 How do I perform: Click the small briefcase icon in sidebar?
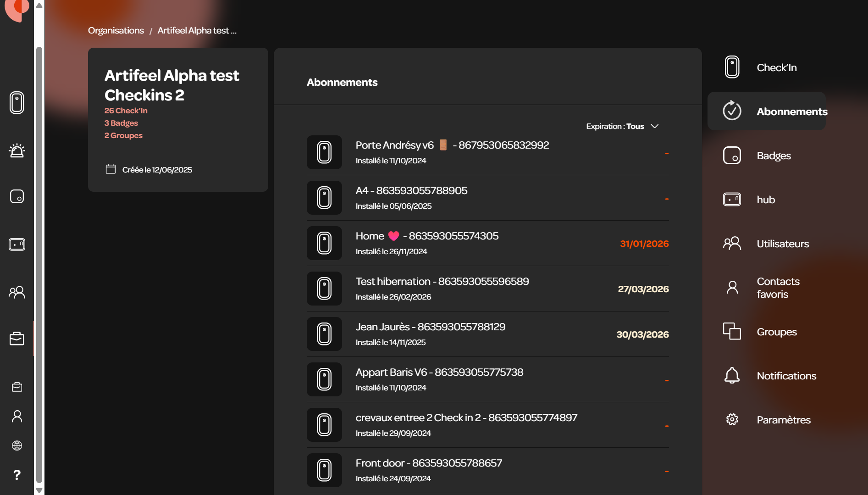pos(17,387)
